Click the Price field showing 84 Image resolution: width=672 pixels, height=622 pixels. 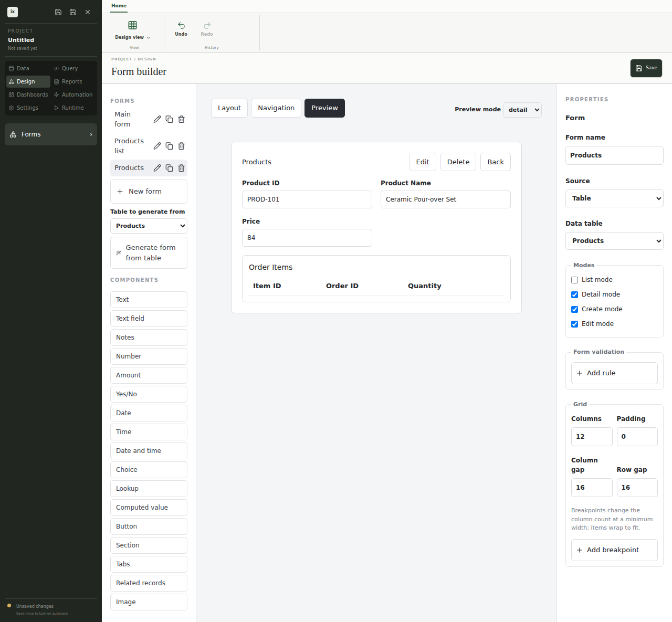coord(307,238)
